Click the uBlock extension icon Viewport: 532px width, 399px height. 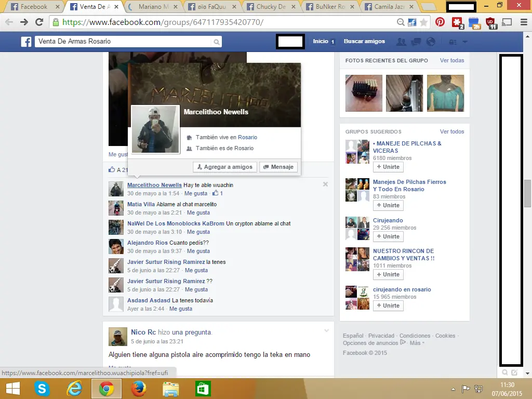[x=490, y=23]
